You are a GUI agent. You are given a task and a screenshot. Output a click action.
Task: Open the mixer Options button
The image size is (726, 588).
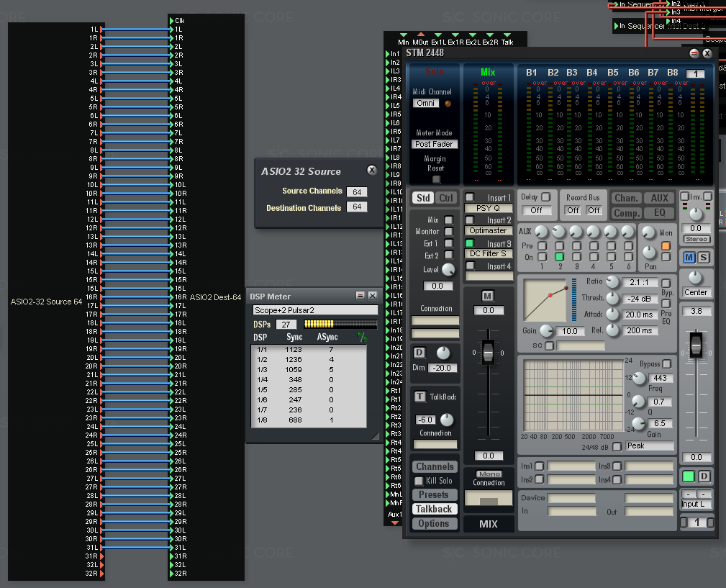[x=434, y=523]
